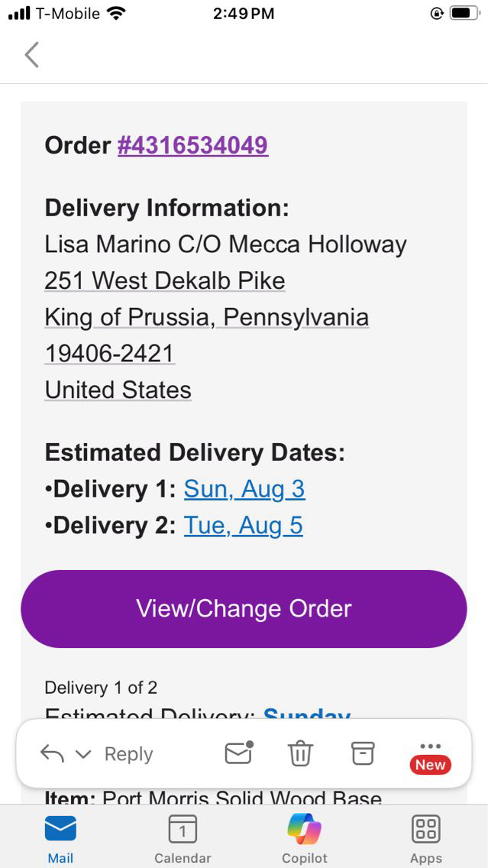
Task: Tap the King of Prussia, Pennsylvania link
Action: [x=206, y=317]
